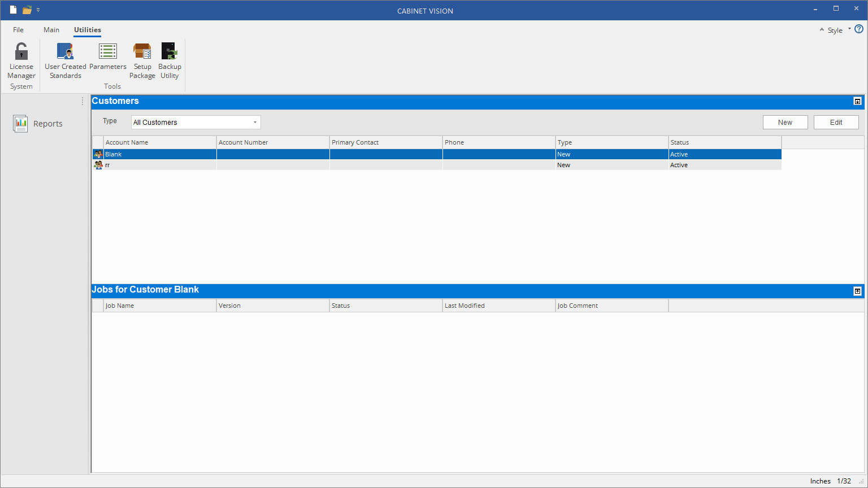Open Cabinet Vision help

[x=860, y=28]
